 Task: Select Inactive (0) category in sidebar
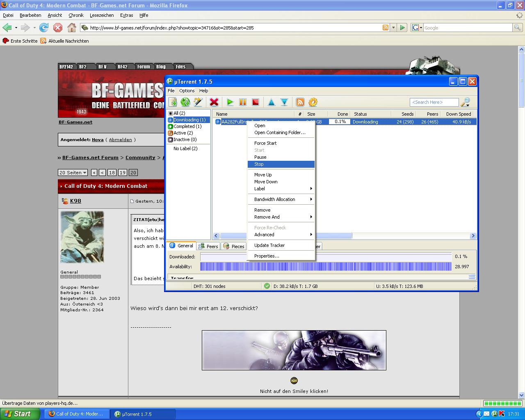(x=185, y=139)
